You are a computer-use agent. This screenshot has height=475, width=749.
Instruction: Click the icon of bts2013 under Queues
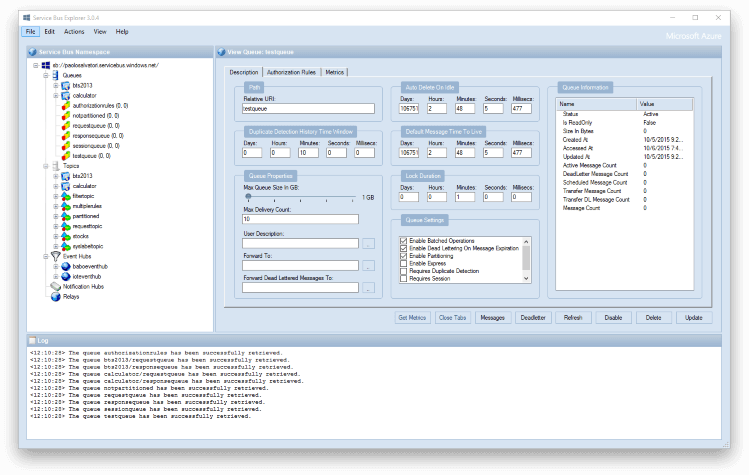click(66, 86)
